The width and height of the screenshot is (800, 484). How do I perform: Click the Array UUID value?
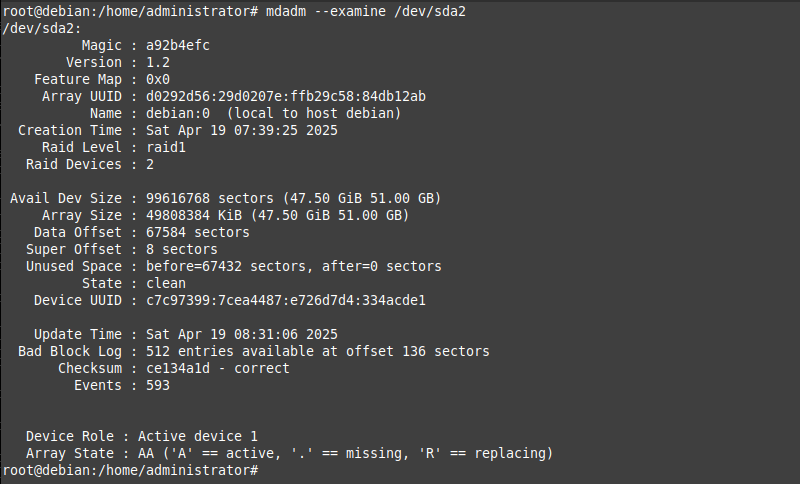(x=286, y=96)
